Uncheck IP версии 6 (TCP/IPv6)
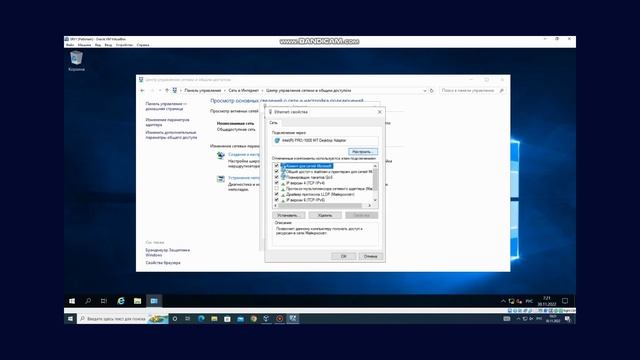The width and height of the screenshot is (640, 360). pos(276,200)
